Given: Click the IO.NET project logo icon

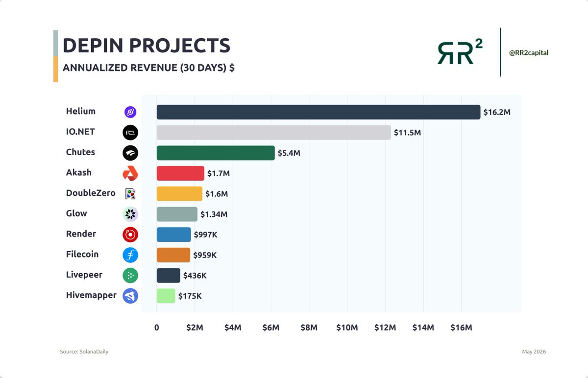Looking at the screenshot, I should pyautogui.click(x=130, y=132).
